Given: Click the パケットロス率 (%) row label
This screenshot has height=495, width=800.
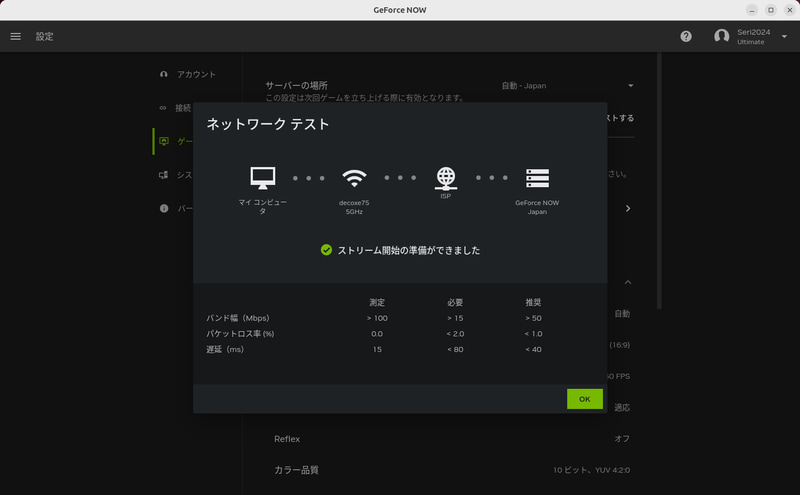Looking at the screenshot, I should [x=240, y=334].
